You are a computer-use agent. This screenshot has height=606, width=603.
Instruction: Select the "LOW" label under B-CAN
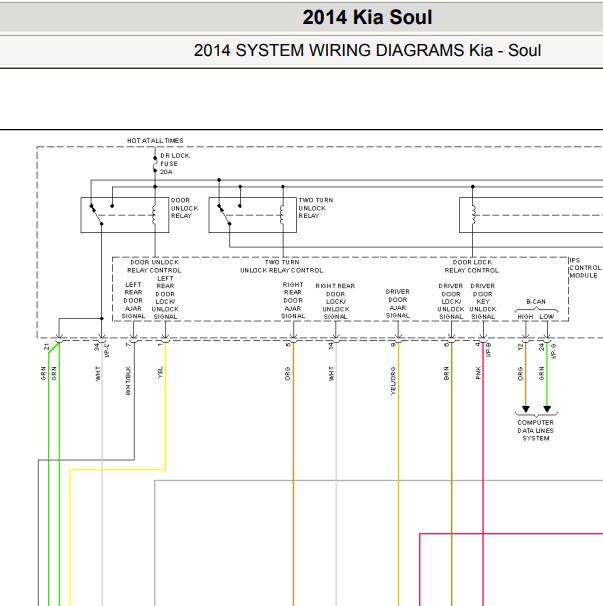(x=547, y=317)
